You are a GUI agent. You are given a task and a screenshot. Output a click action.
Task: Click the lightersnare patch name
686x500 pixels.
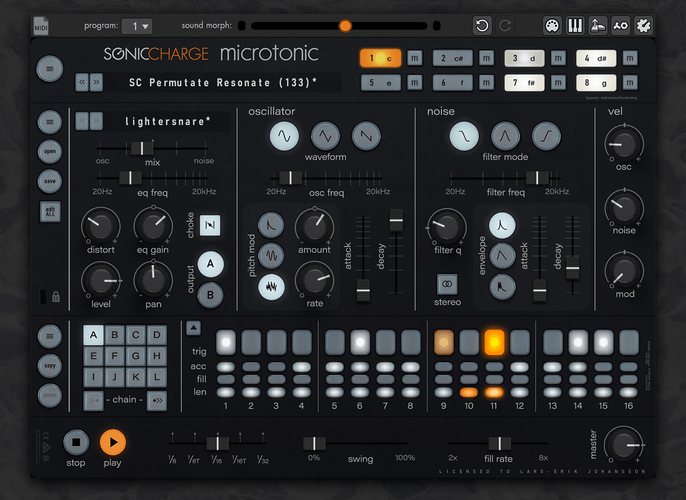pyautogui.click(x=168, y=121)
